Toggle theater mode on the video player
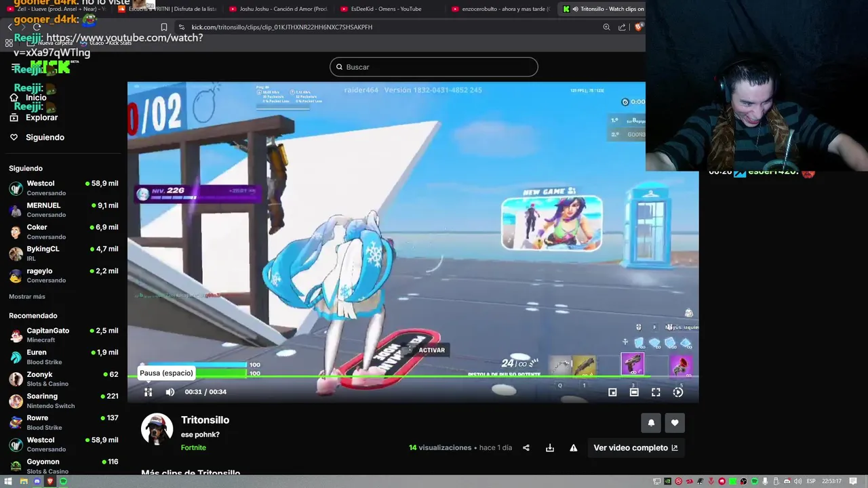The height and width of the screenshot is (488, 868). point(634,392)
